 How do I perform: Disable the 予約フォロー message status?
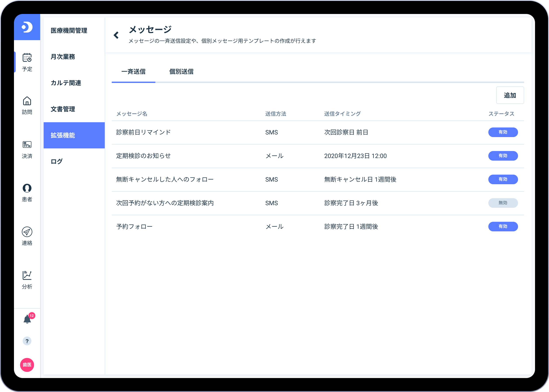pos(503,226)
